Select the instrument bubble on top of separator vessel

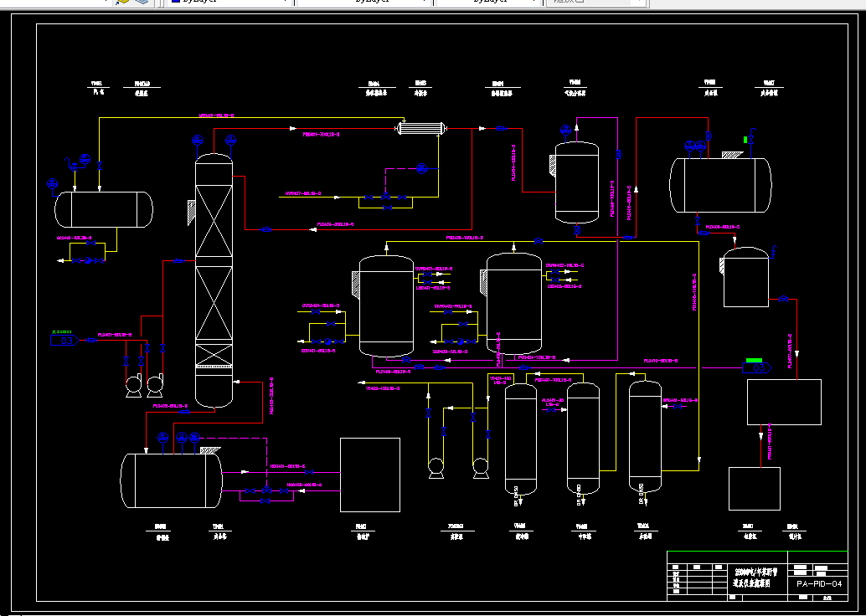pos(565,131)
